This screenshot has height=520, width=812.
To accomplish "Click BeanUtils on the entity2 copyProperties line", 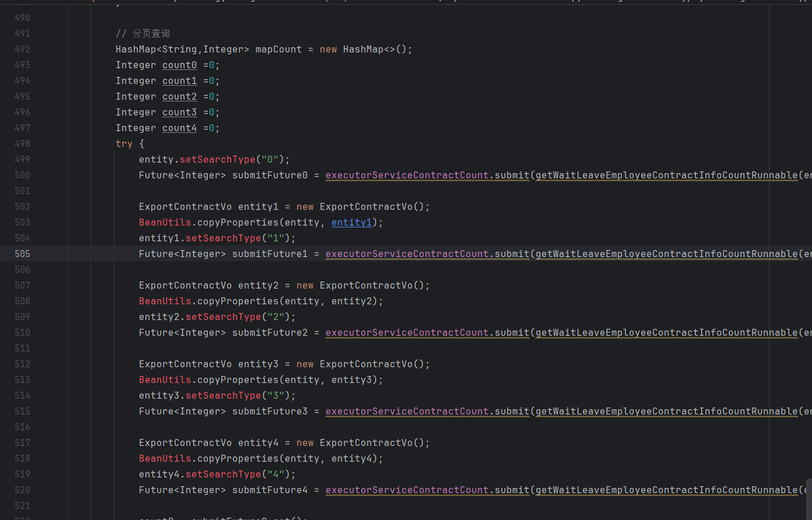I will (165, 301).
